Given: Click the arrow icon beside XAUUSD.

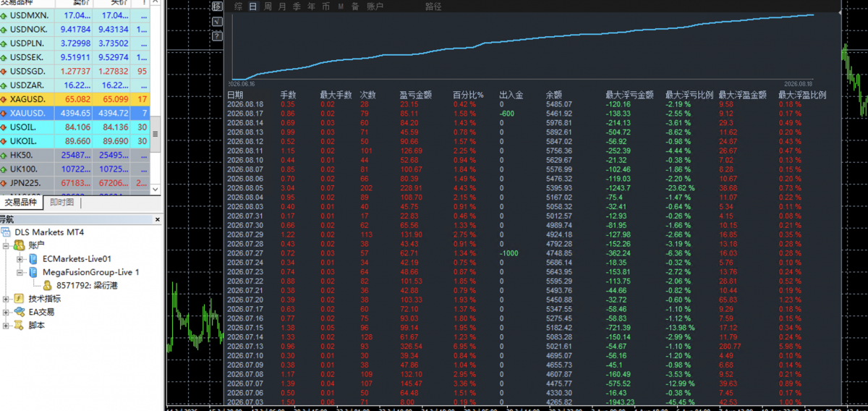Looking at the screenshot, I should tap(4, 113).
